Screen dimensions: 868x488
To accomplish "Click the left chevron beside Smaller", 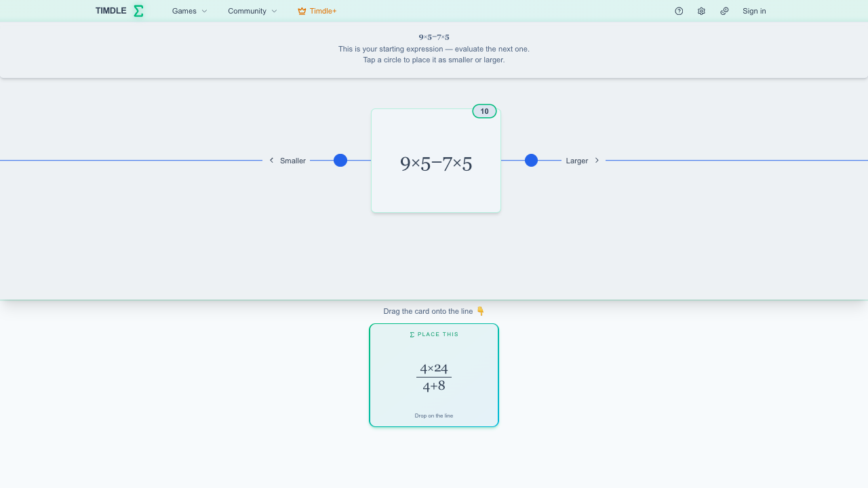I will 271,161.
